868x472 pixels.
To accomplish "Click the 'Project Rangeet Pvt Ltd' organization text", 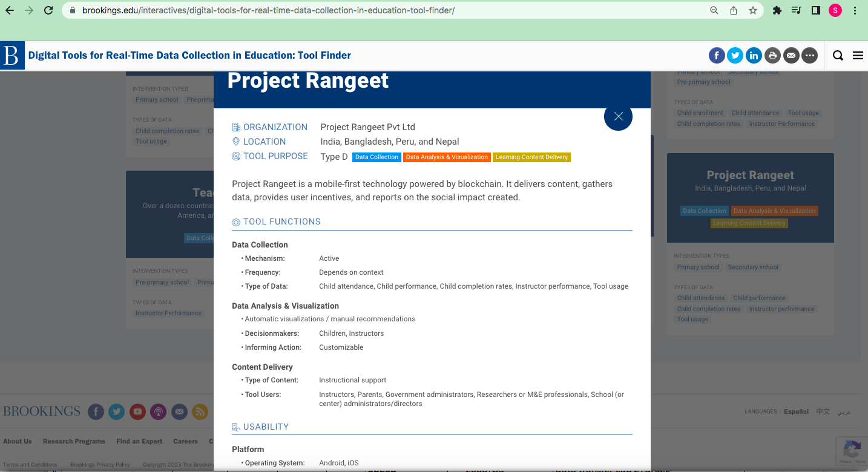I will (x=367, y=127).
